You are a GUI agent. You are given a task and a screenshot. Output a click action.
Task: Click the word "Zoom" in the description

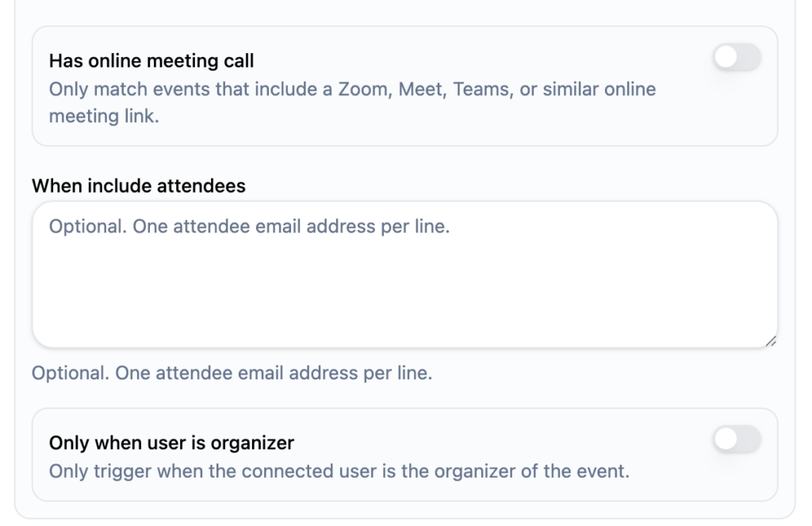pyautogui.click(x=362, y=89)
